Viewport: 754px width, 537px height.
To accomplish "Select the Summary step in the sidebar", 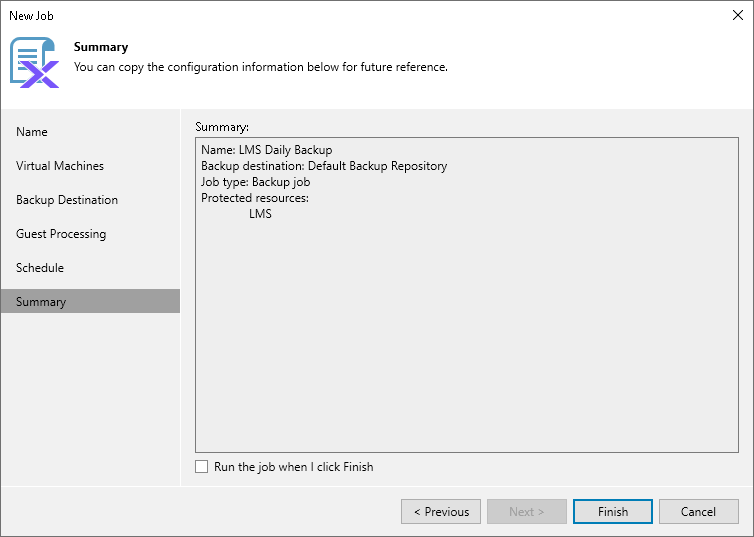I will click(x=41, y=302).
